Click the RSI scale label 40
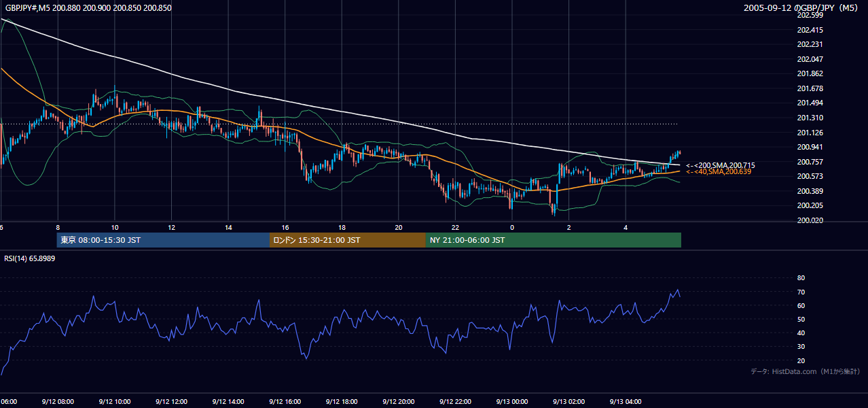868x408 pixels. (x=801, y=333)
